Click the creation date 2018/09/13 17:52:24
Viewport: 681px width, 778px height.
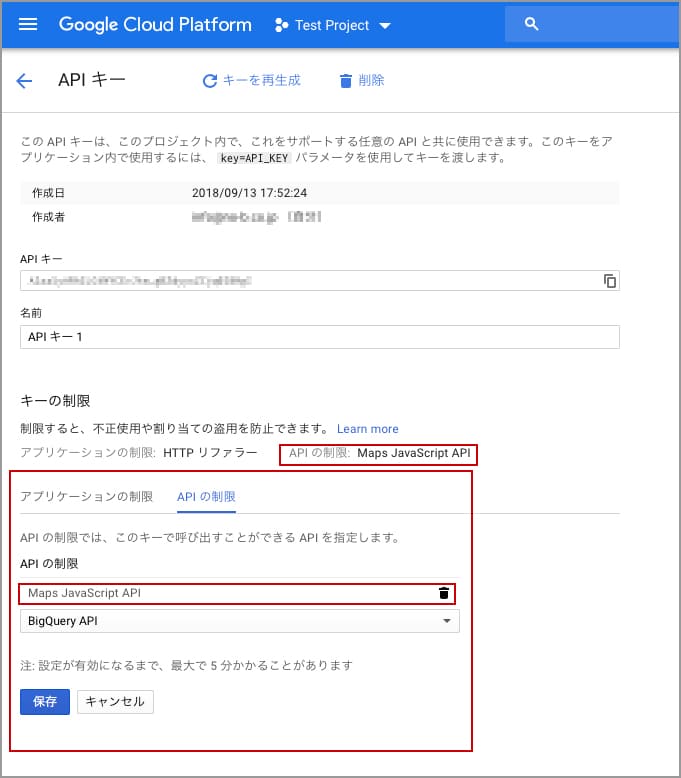[249, 193]
